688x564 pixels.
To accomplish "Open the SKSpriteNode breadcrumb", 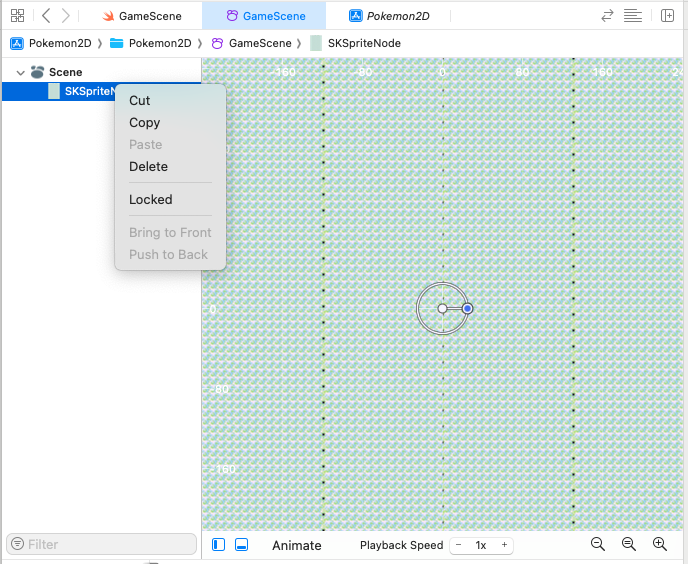I will tap(351, 43).
